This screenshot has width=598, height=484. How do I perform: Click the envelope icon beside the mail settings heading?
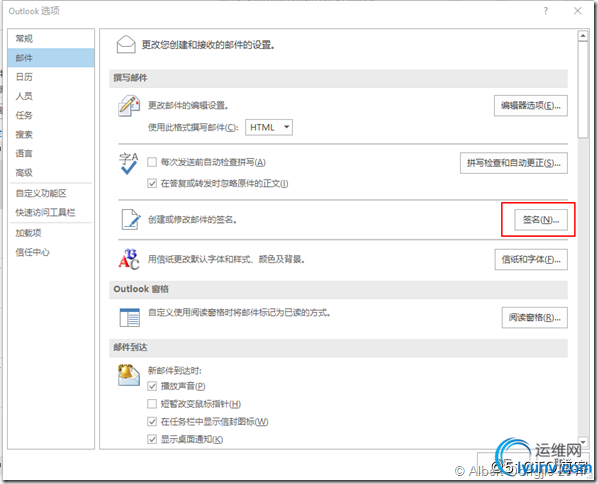[126, 45]
